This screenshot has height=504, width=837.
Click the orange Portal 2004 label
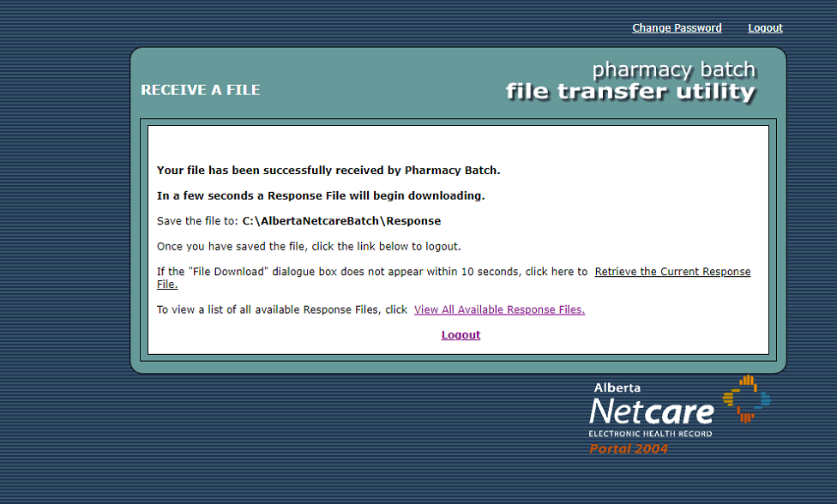click(x=628, y=449)
